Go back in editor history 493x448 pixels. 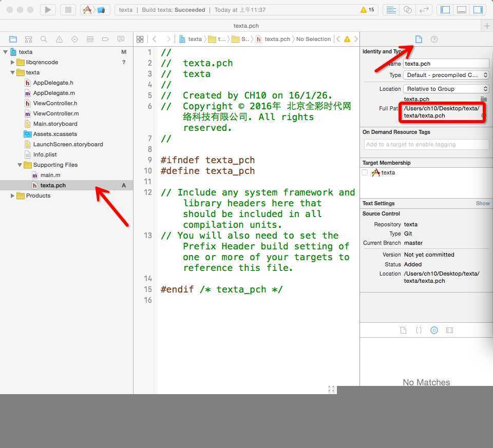[155, 40]
